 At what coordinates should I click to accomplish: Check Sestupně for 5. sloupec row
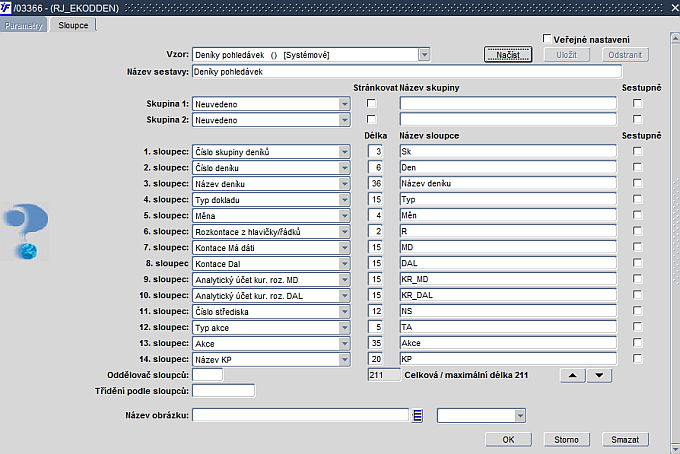[637, 215]
